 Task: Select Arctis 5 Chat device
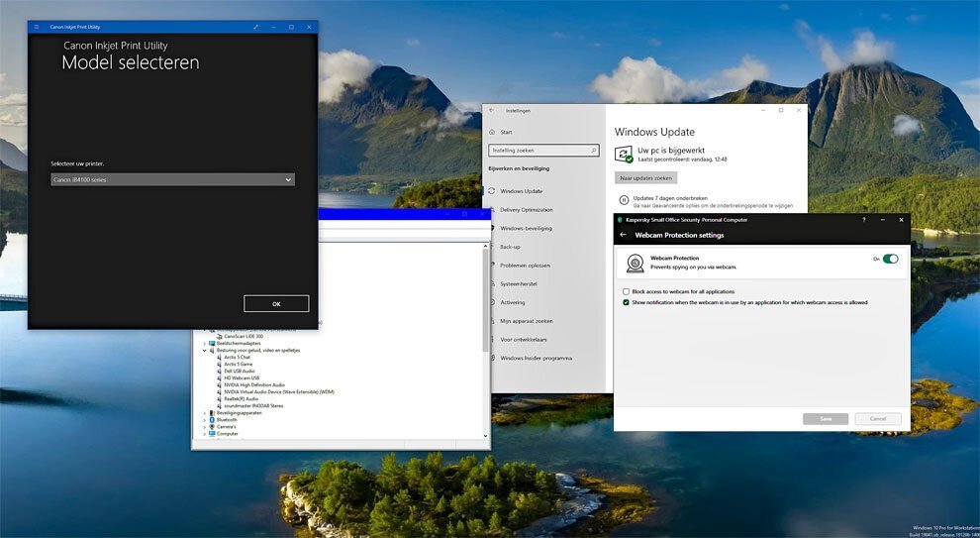tap(237, 358)
